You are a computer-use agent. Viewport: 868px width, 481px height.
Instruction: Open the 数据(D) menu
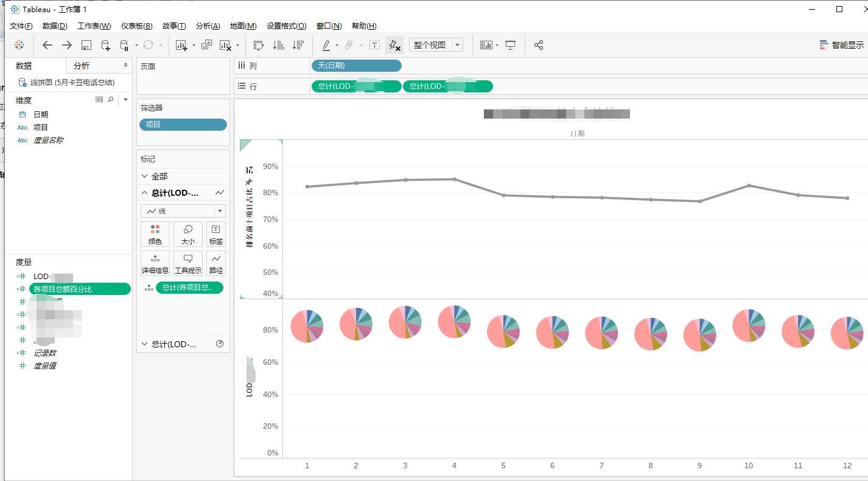coord(55,26)
